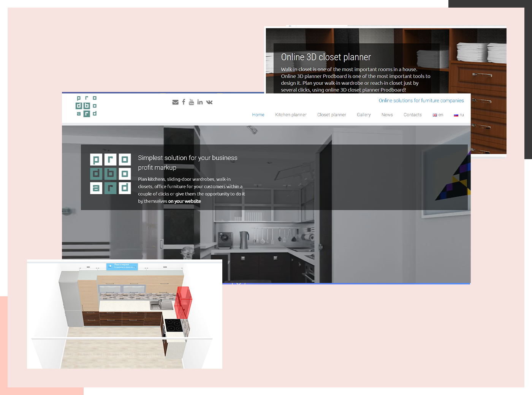
Task: Click the 'on your website' link
Action: [184, 201]
